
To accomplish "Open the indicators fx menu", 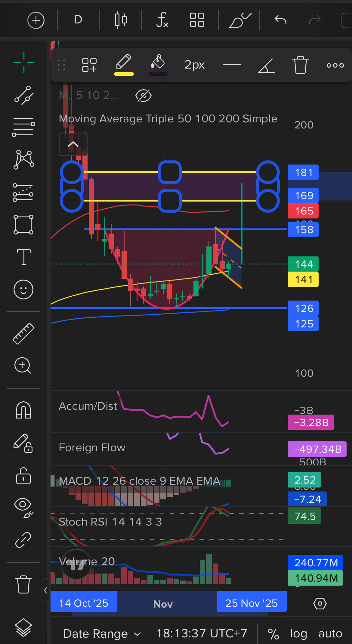I will (162, 20).
